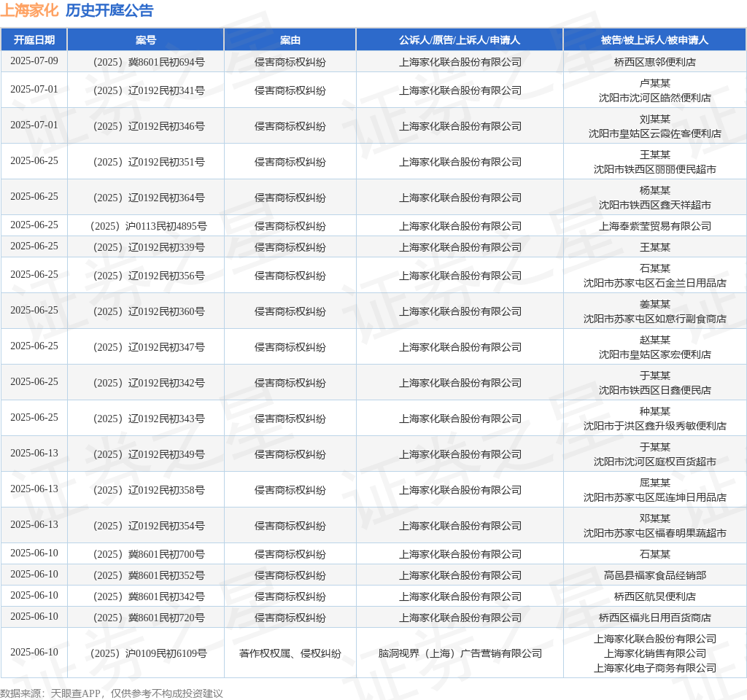Click defendant 沈阳市于洪区鑫升级秀敏便利店

pos(654,426)
